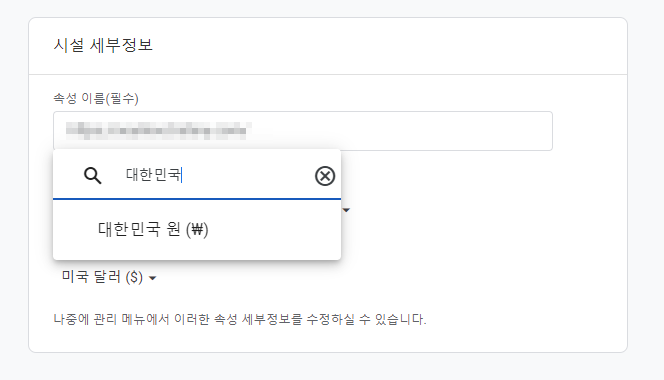The width and height of the screenshot is (664, 380).
Task: Focus the 속성 이름 input box
Action: point(303,131)
